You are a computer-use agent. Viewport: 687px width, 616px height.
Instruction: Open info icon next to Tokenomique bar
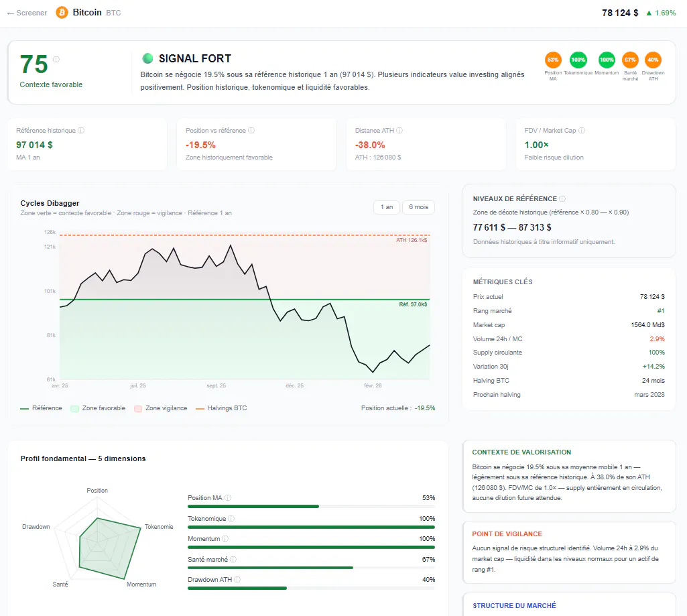[x=231, y=519]
